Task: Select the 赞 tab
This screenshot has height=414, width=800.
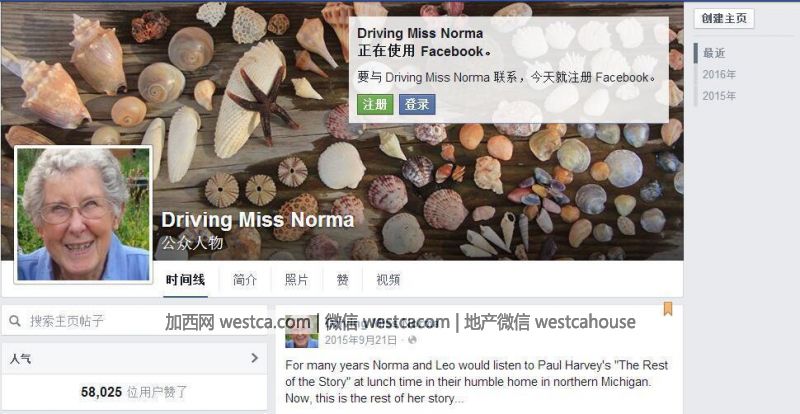Action: click(342, 280)
